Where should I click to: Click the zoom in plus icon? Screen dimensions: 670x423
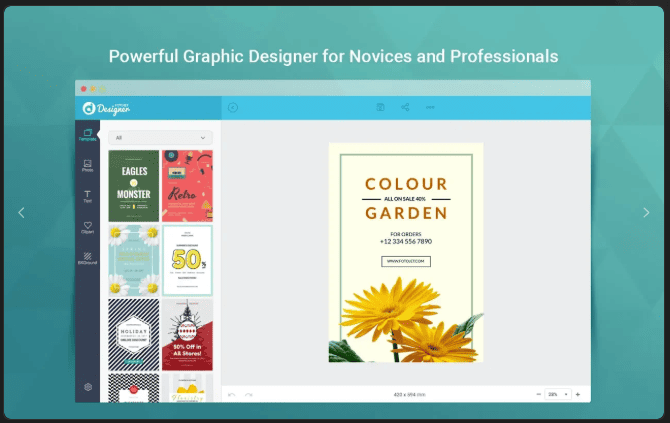pyautogui.click(x=578, y=394)
